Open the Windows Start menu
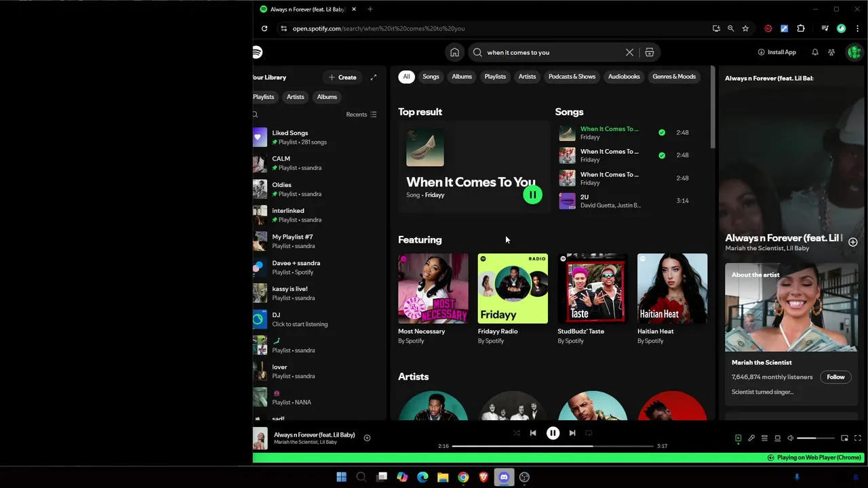 [x=341, y=477]
